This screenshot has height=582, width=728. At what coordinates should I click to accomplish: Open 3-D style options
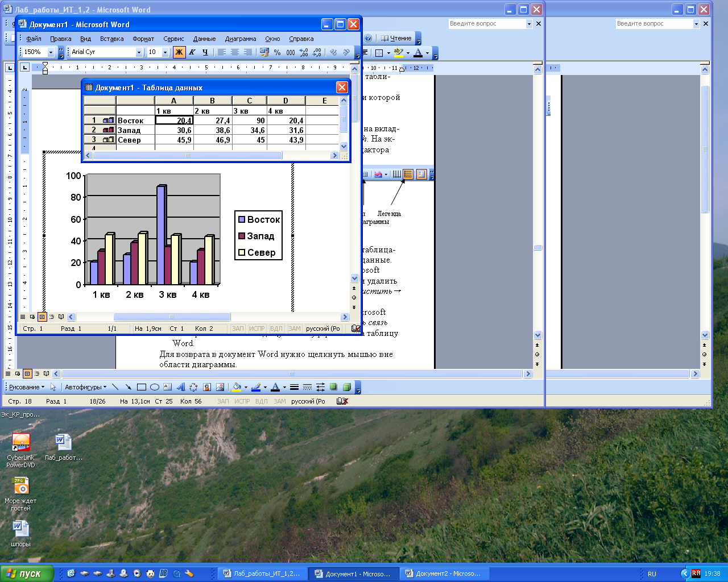pos(346,387)
